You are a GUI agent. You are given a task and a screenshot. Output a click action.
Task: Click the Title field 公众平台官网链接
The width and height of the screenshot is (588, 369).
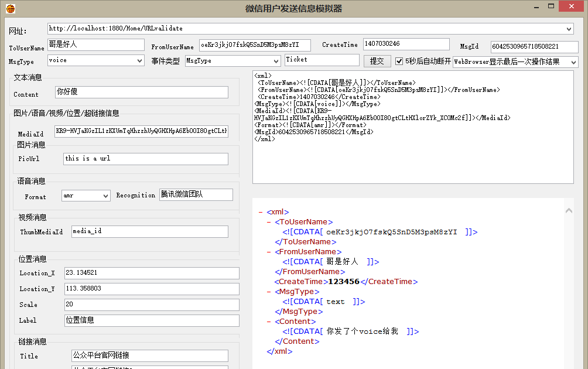coord(150,356)
